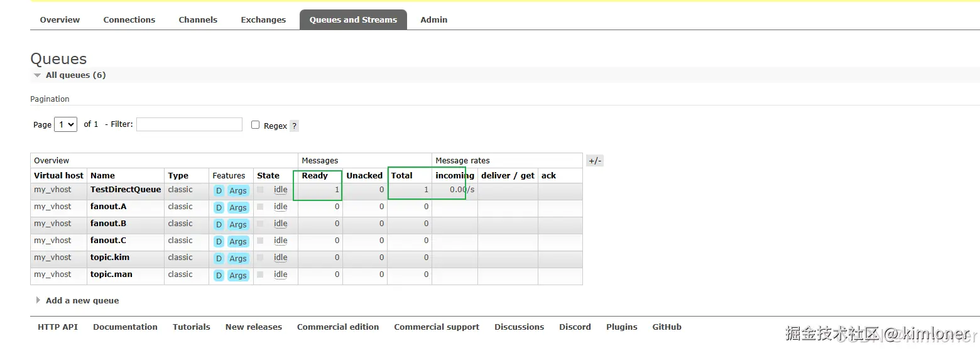Sort by the Type column header
The image size is (980, 353).
tap(178, 175)
